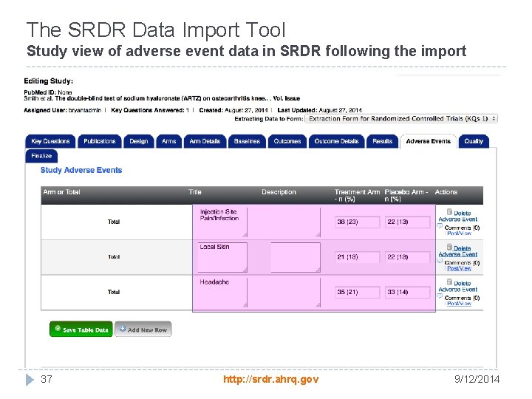Switch to the Finalize tab
532x399 pixels.
(41, 156)
